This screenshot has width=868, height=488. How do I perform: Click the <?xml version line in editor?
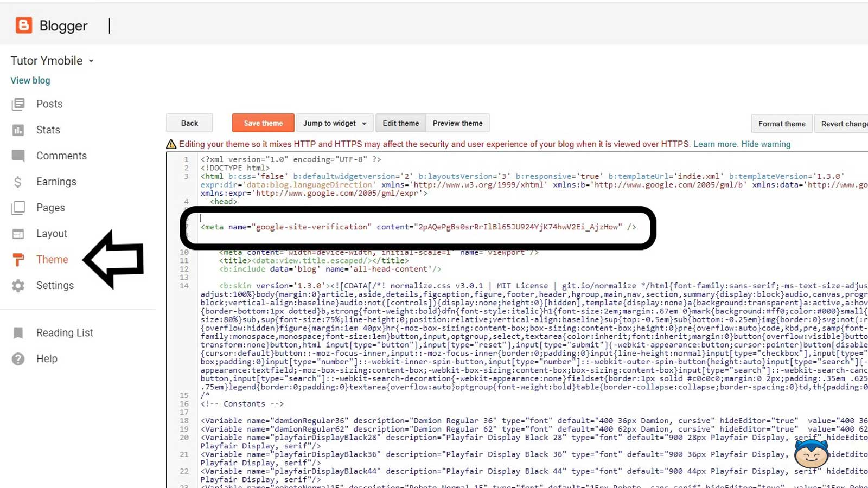pos(291,159)
